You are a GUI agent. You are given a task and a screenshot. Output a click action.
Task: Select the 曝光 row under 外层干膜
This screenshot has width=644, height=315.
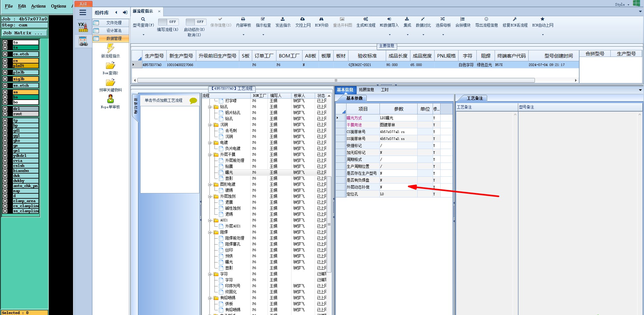point(264,173)
